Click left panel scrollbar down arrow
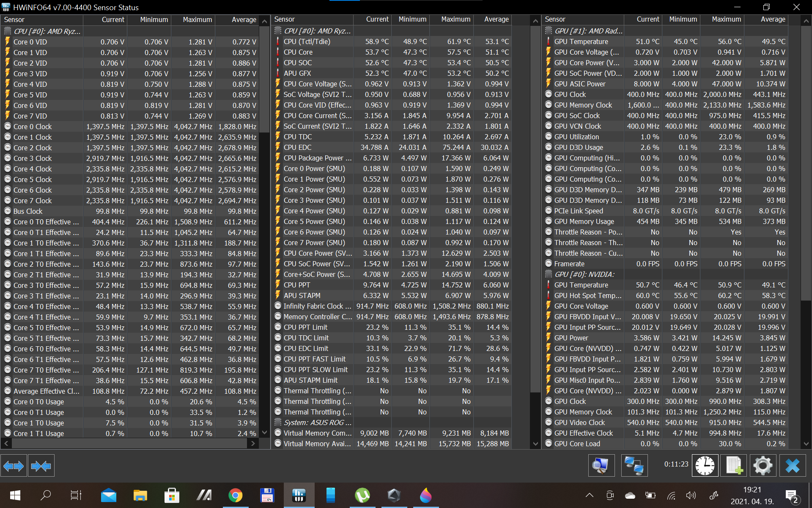Screen dimensions: 812x508 click(x=265, y=433)
